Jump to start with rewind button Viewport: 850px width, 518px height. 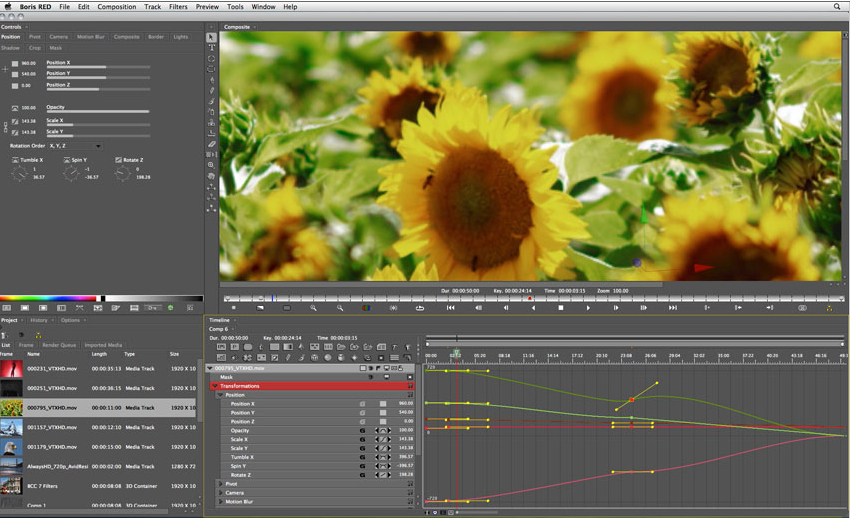(450, 308)
